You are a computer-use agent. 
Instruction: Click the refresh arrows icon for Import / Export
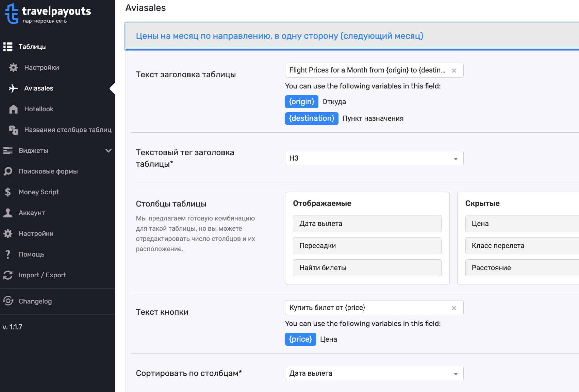point(8,275)
